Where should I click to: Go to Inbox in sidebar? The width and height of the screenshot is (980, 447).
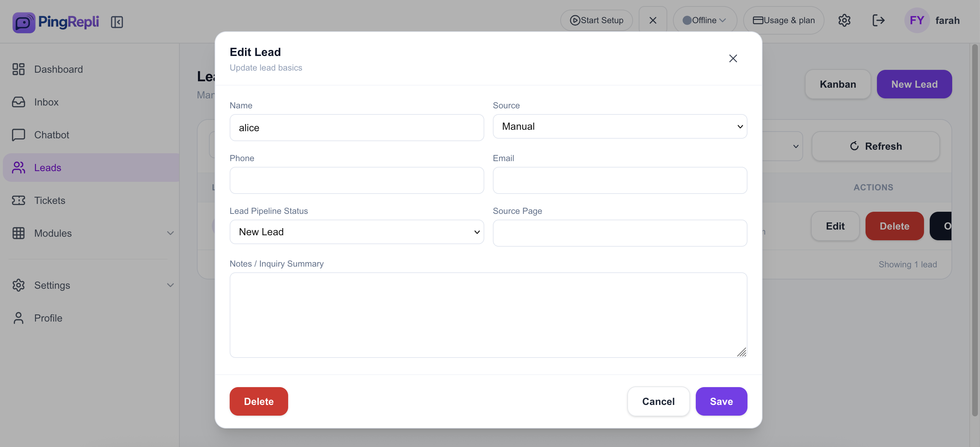click(91, 102)
